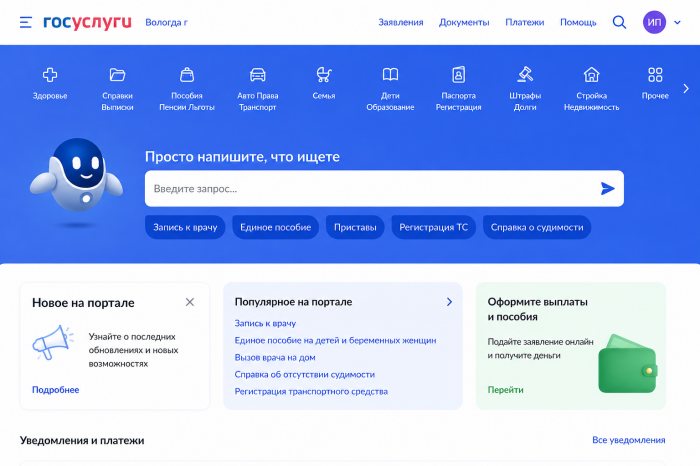Click the Госуслуги logo
Viewport: 700px width, 466px height.
[x=88, y=22]
